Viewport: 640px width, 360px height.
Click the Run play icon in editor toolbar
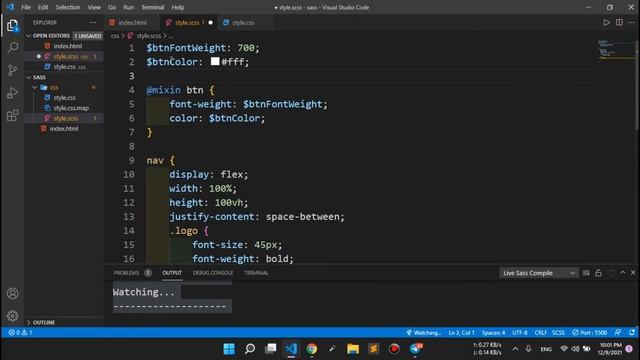tap(606, 22)
